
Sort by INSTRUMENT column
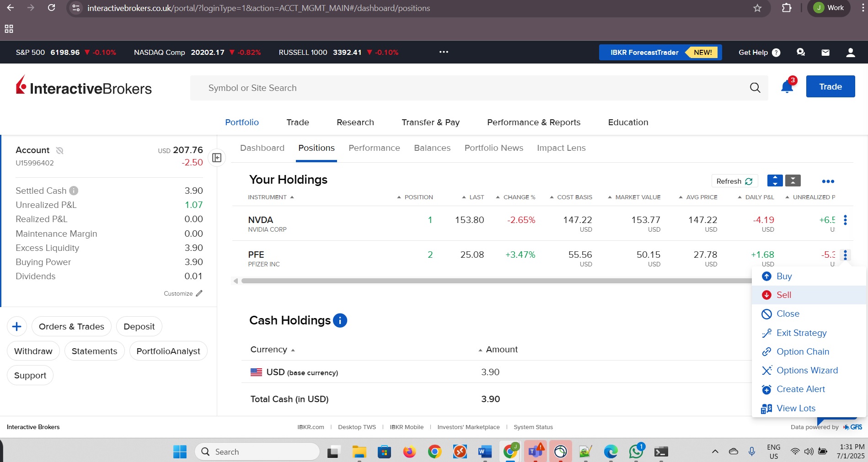[x=271, y=197]
